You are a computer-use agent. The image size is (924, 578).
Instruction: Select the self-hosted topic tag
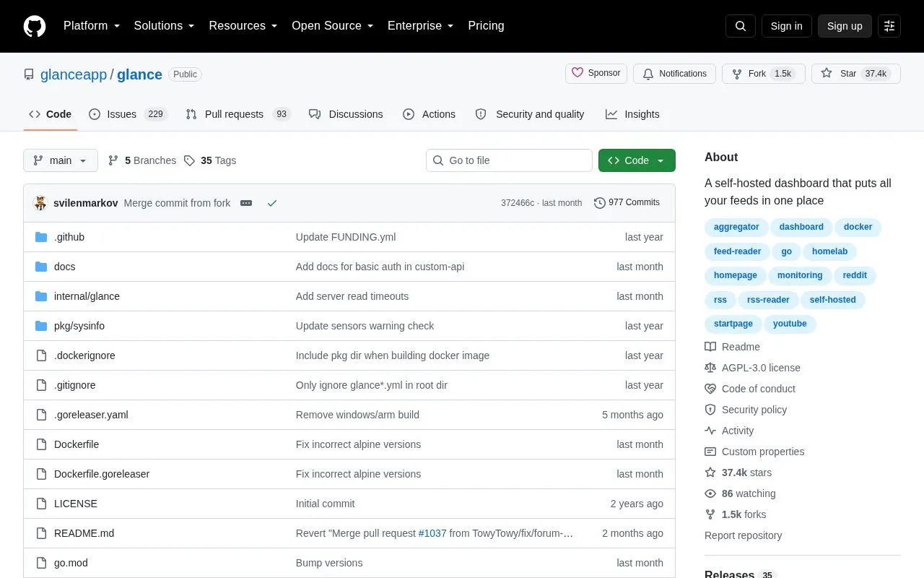pos(832,300)
